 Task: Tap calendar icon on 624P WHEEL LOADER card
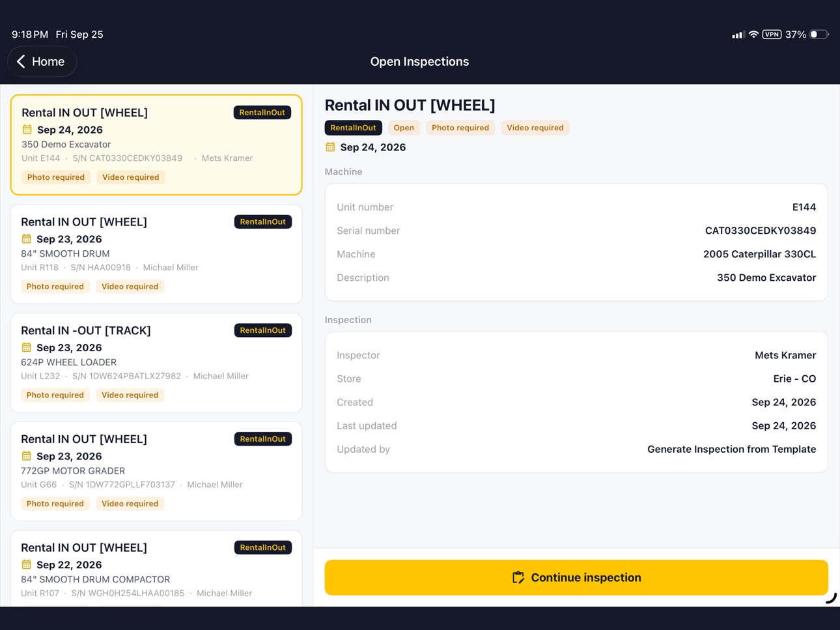pos(26,347)
